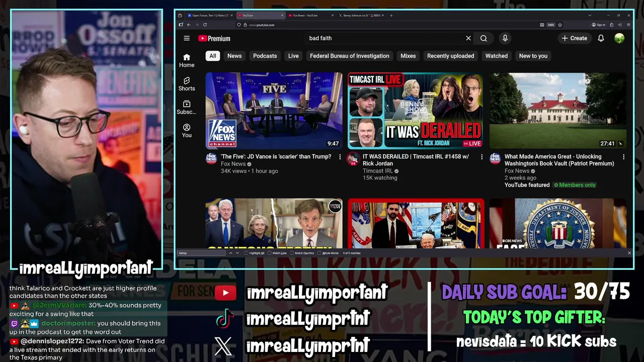Open more options for 'The Five' video
This screenshot has height=362, width=644.
click(x=340, y=157)
